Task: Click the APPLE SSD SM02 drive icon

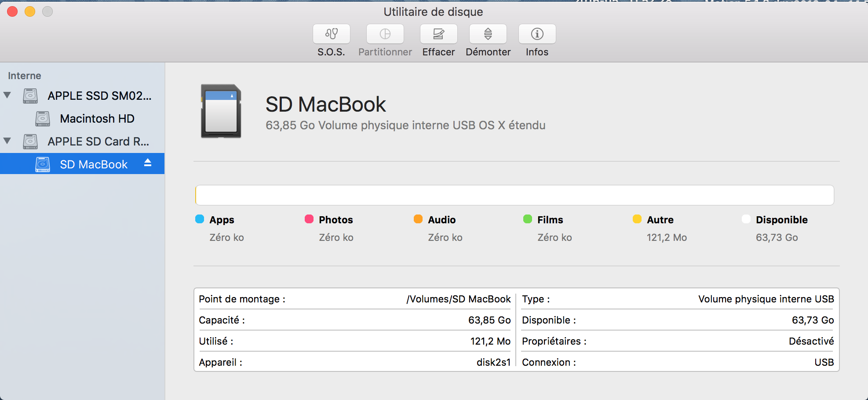Action: (x=30, y=96)
